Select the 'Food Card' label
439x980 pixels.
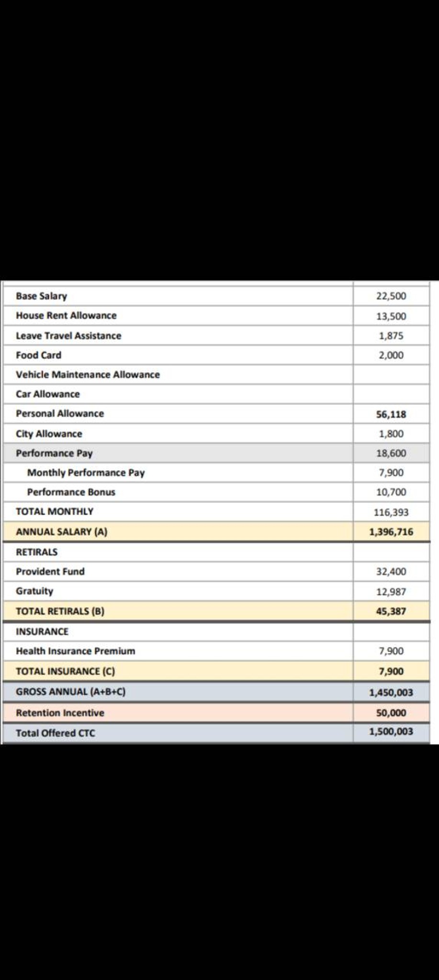pos(38,356)
